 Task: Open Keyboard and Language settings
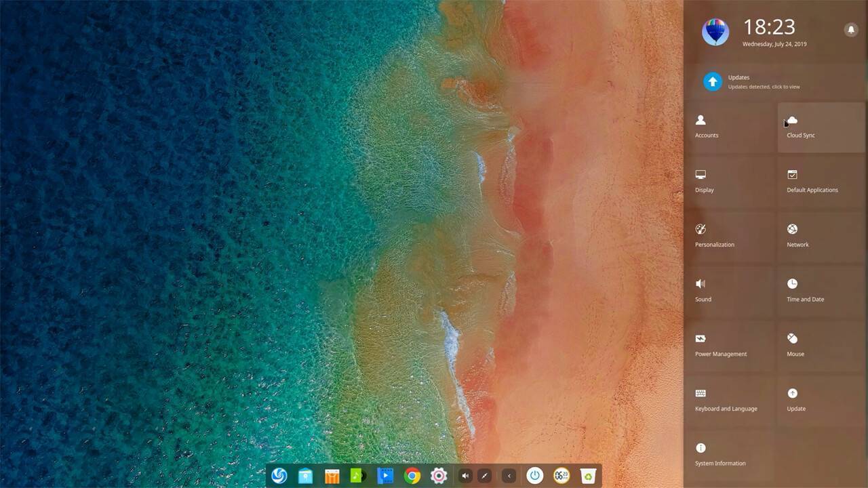(x=729, y=401)
